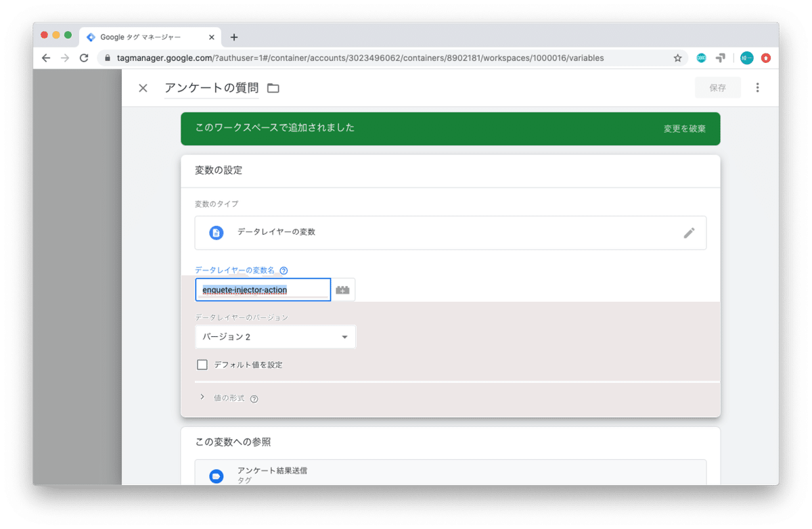Click the このワークスペースで追加されました banner text
Screen dimensions: 812x529
[x=275, y=128]
